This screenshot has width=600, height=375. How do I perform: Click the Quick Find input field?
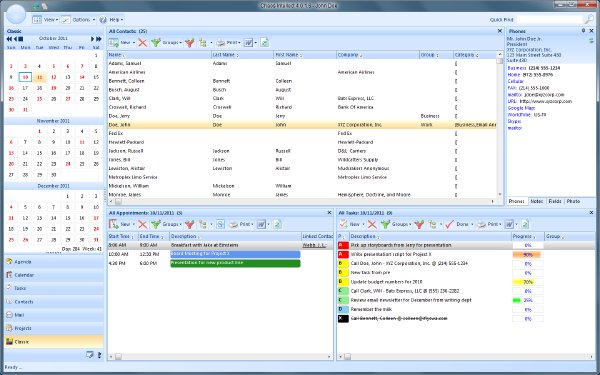[x=549, y=20]
